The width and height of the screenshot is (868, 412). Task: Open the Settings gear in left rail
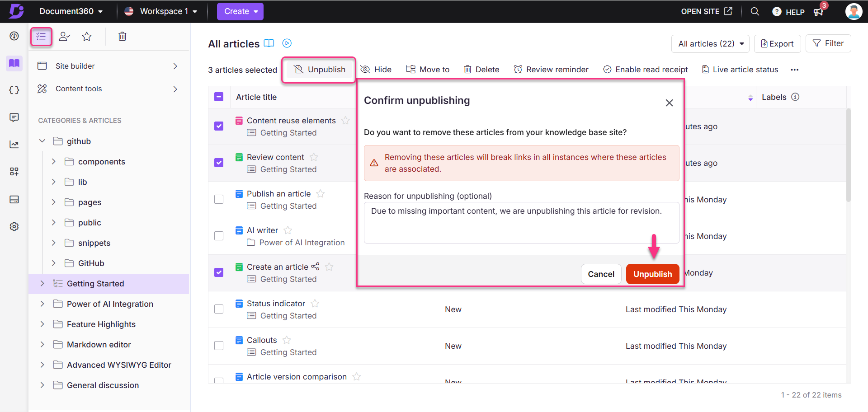click(x=14, y=226)
